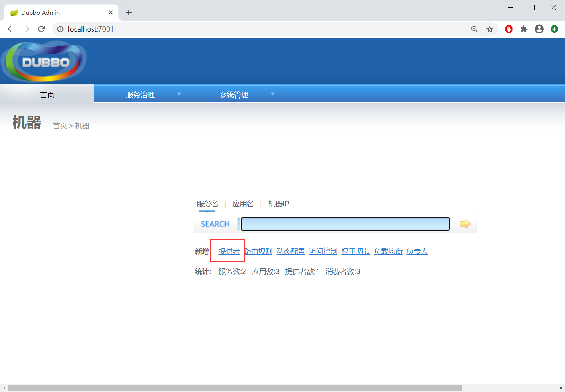Switch search to 服务名 tab
The image size is (565, 392).
coord(207,204)
